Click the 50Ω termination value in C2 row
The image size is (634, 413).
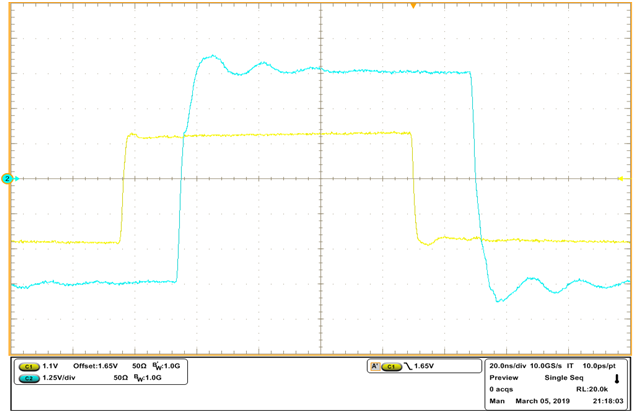click(x=120, y=378)
